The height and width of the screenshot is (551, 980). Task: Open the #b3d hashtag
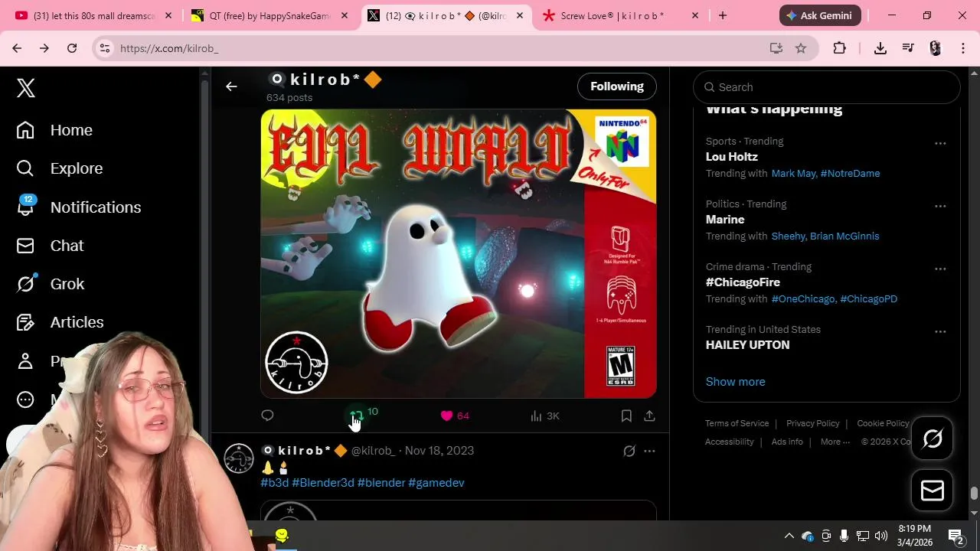click(275, 483)
